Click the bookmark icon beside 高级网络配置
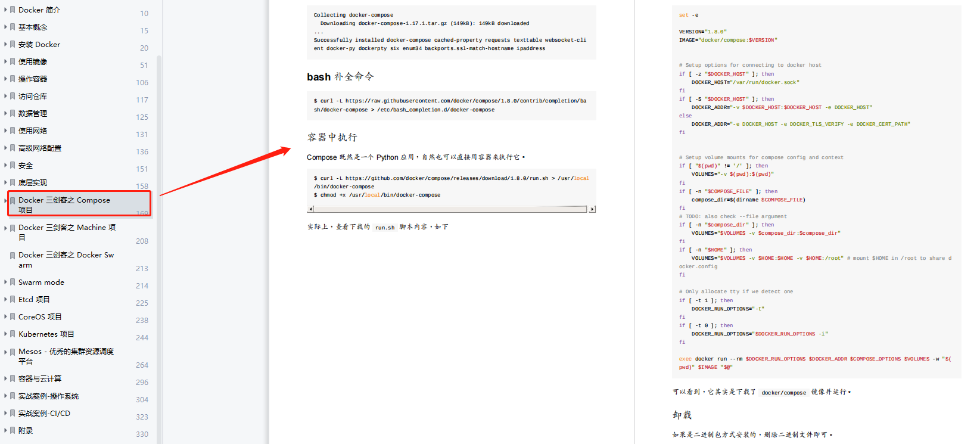Image resolution: width=980 pixels, height=444 pixels. pos(13,148)
